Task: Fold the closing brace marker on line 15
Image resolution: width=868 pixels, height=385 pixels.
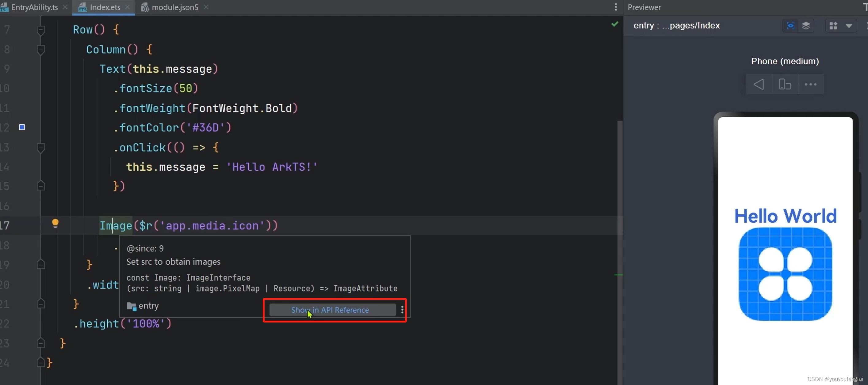Action: [x=41, y=186]
